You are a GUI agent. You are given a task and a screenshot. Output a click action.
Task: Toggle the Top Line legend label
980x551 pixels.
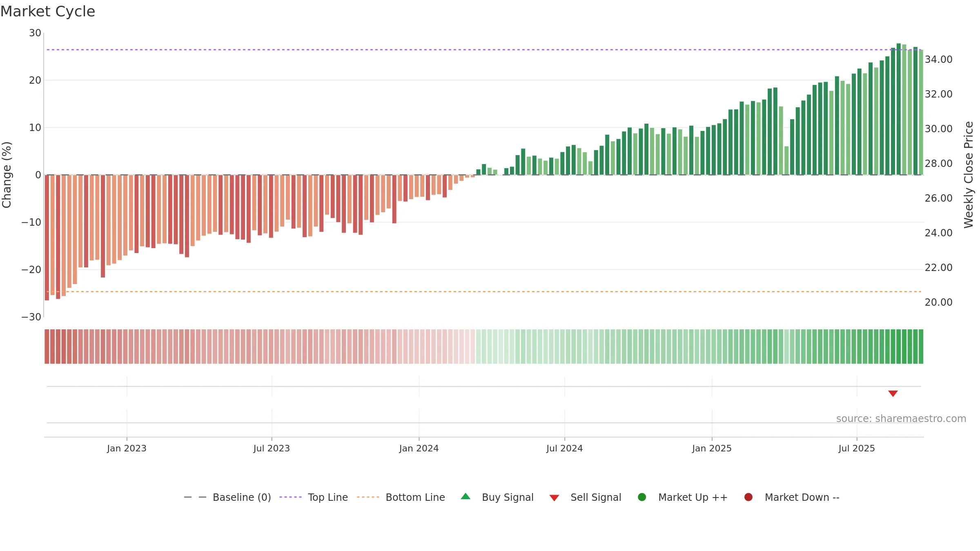click(x=328, y=497)
